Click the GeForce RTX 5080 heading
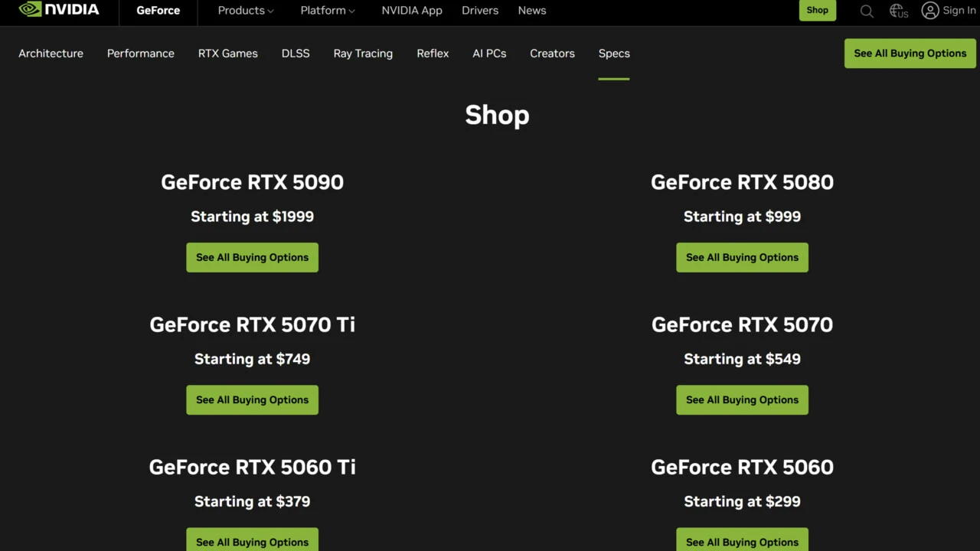This screenshot has height=551, width=980. tap(742, 182)
